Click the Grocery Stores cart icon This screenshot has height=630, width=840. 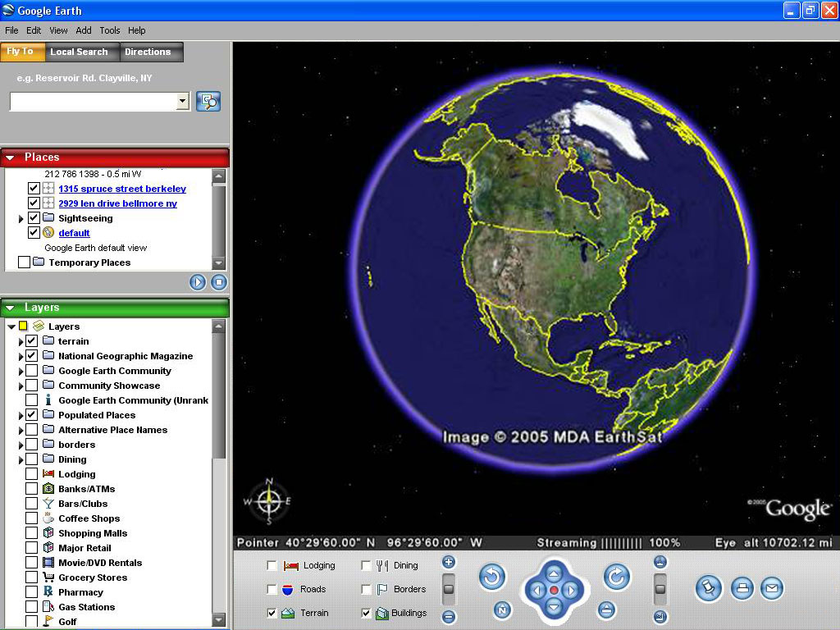pos(48,577)
